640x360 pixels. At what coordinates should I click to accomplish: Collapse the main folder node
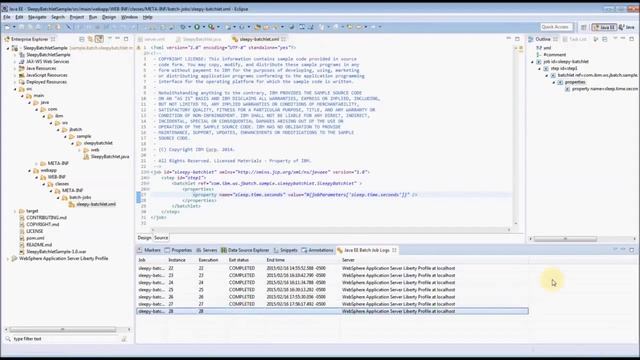pos(22,96)
